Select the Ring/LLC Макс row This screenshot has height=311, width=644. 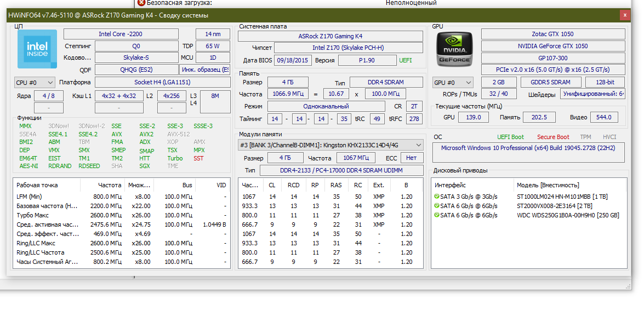[x=122, y=243]
